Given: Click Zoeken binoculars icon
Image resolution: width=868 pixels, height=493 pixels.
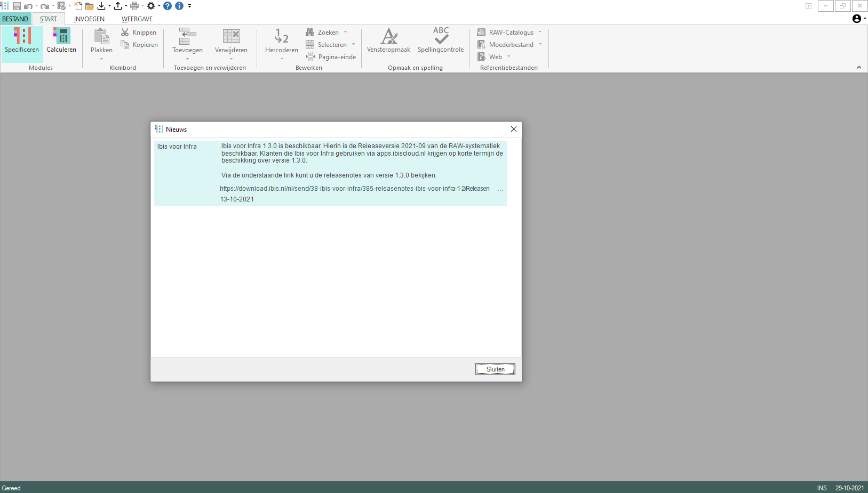Looking at the screenshot, I should 310,33.
